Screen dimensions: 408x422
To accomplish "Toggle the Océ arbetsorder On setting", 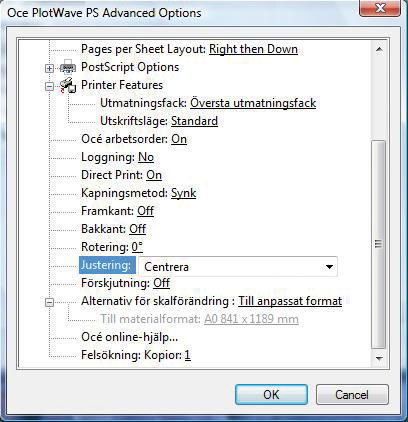I will pyautogui.click(x=179, y=139).
